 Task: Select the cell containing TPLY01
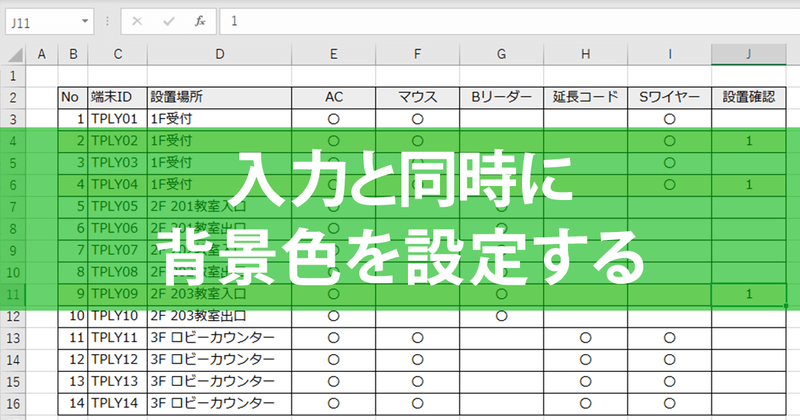[117, 119]
